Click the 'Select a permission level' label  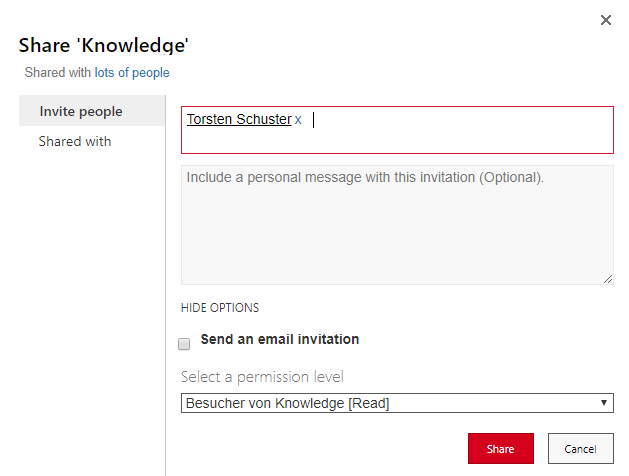[262, 377]
